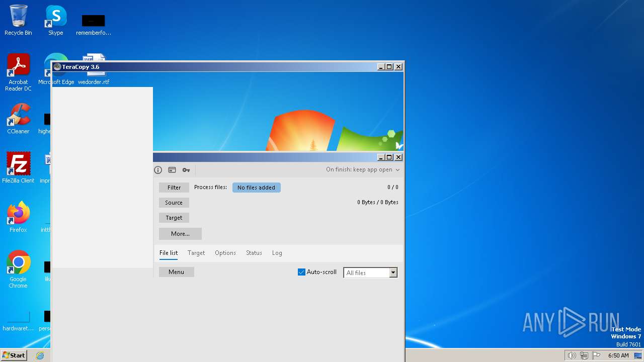Click the TeraCopy 3.6 title bar icon

tap(57, 67)
